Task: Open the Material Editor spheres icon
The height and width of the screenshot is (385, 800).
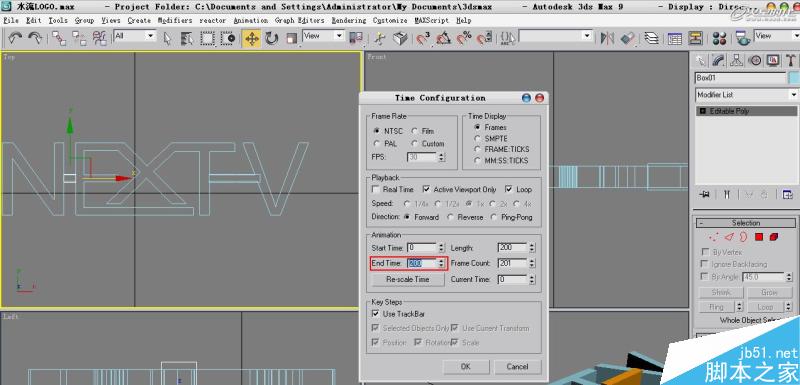Action: (719, 38)
